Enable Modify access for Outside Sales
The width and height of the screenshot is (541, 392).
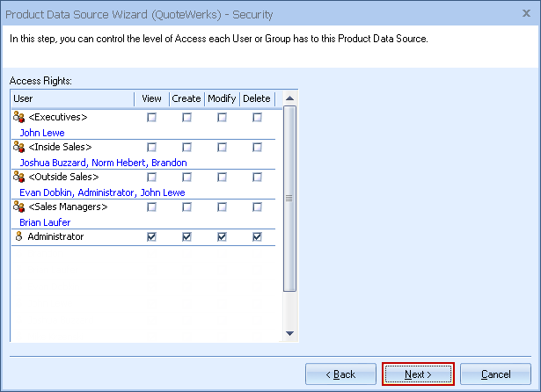click(222, 177)
